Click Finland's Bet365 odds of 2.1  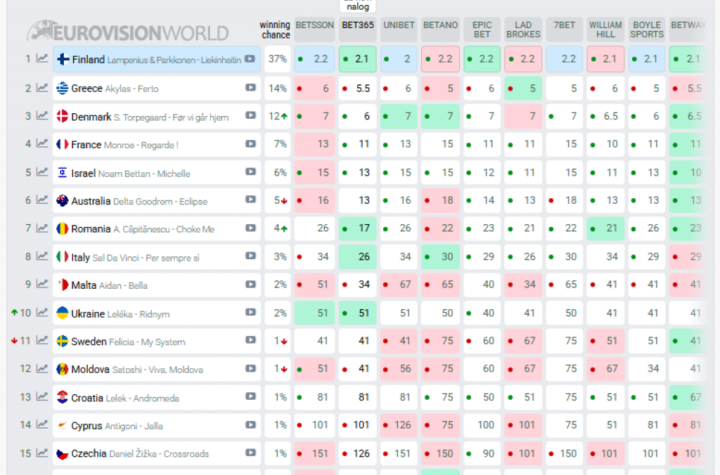click(x=358, y=59)
